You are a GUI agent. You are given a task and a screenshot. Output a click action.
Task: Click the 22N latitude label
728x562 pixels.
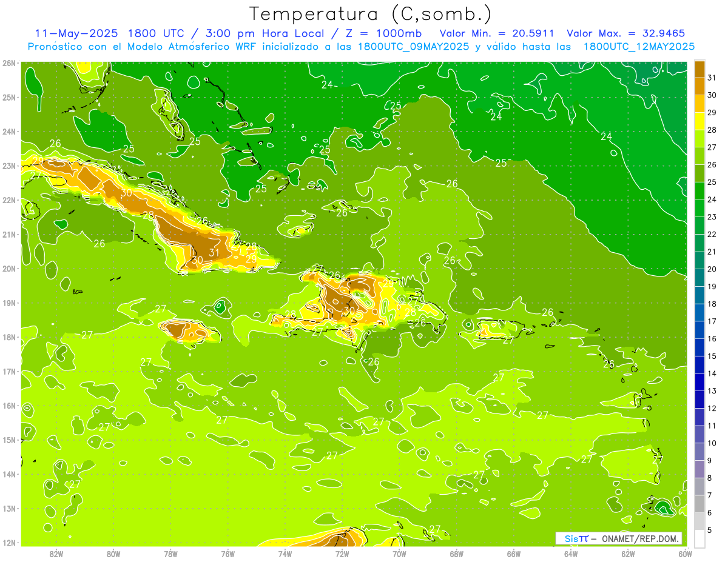(x=9, y=200)
